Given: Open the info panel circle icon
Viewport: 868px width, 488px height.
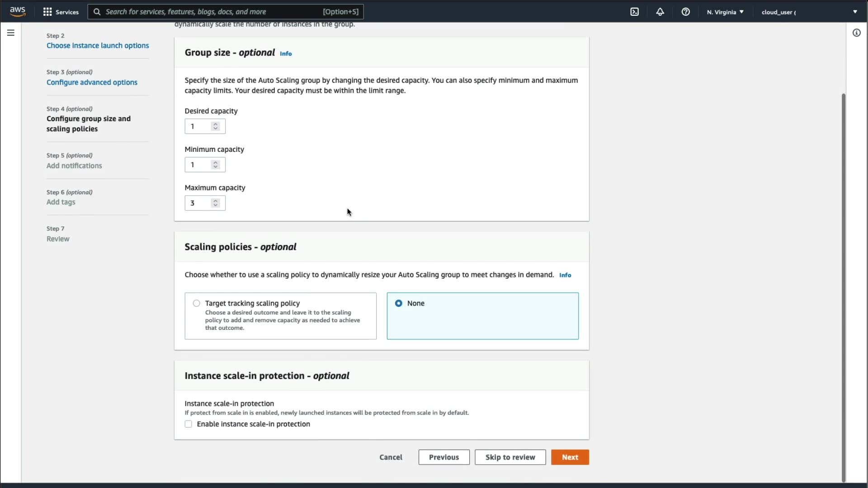Looking at the screenshot, I should pos(856,33).
